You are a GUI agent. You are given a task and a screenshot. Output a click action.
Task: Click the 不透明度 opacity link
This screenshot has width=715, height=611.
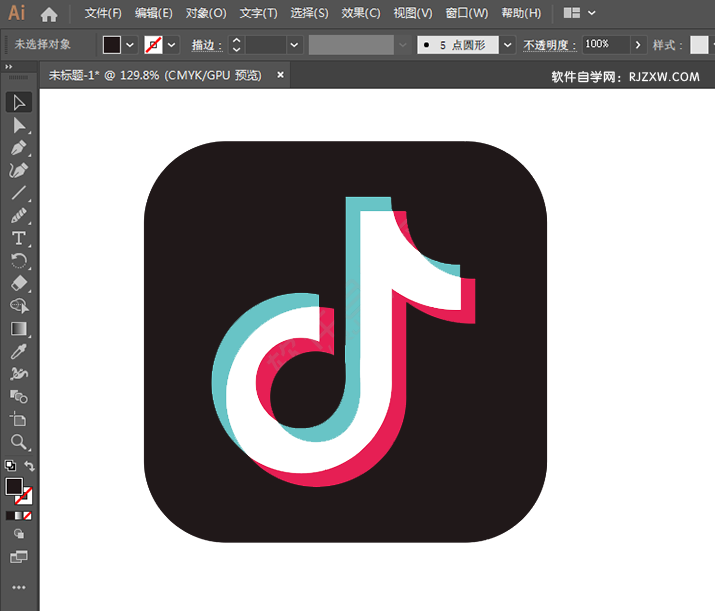(549, 45)
